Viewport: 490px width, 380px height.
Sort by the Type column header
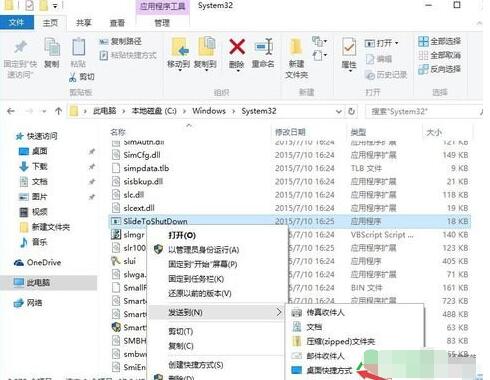pos(358,132)
